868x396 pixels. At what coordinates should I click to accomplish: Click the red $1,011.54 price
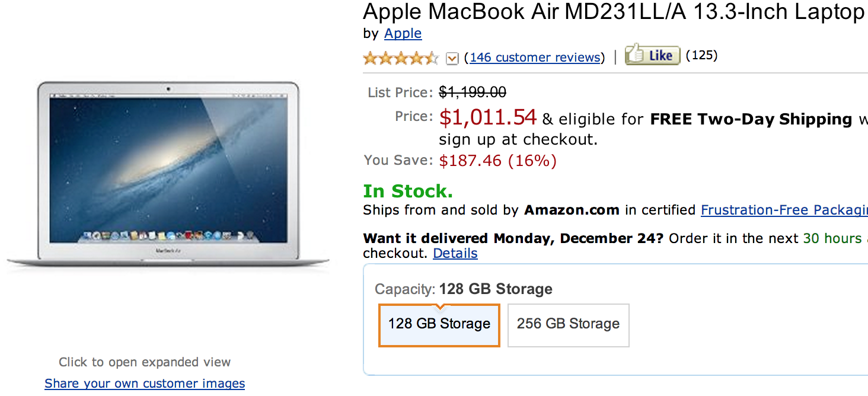pyautogui.click(x=487, y=117)
